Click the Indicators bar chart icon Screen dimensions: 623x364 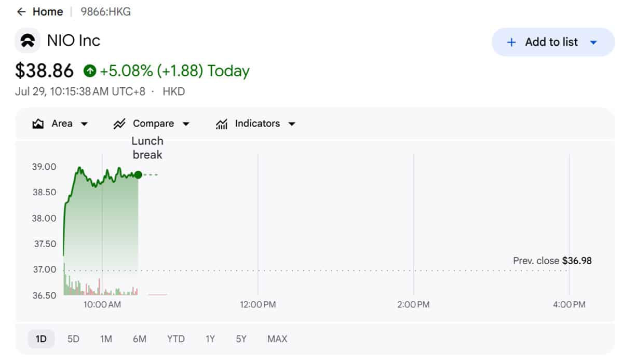(x=222, y=124)
